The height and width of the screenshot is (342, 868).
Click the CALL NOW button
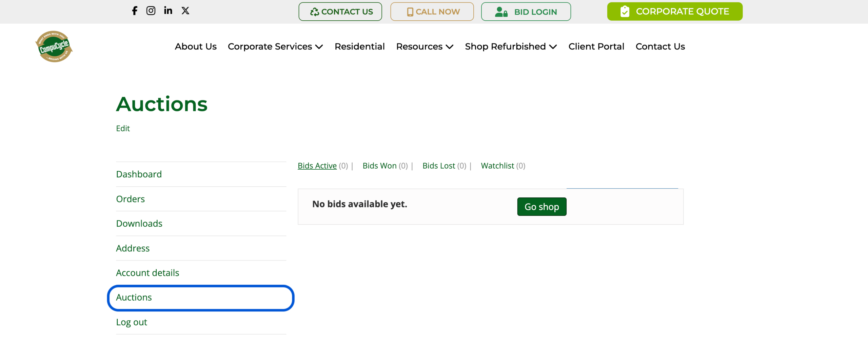coord(432,12)
